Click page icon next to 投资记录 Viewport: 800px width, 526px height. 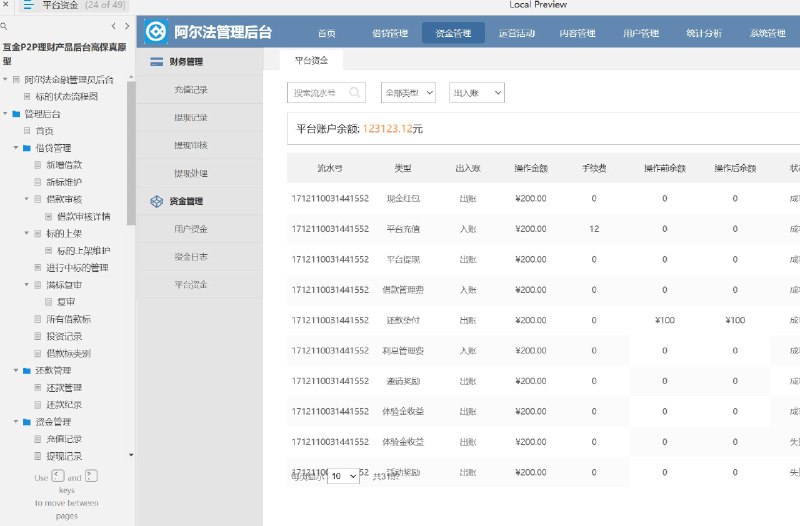38,336
